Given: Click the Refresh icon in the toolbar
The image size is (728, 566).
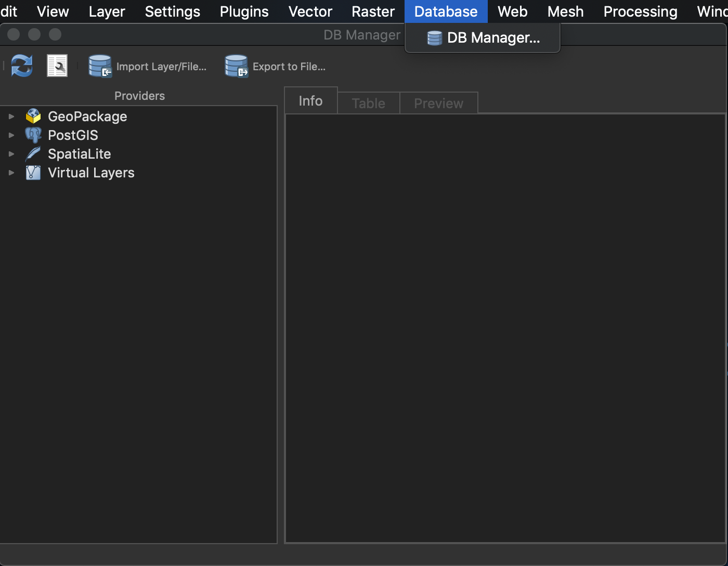Looking at the screenshot, I should pyautogui.click(x=21, y=66).
